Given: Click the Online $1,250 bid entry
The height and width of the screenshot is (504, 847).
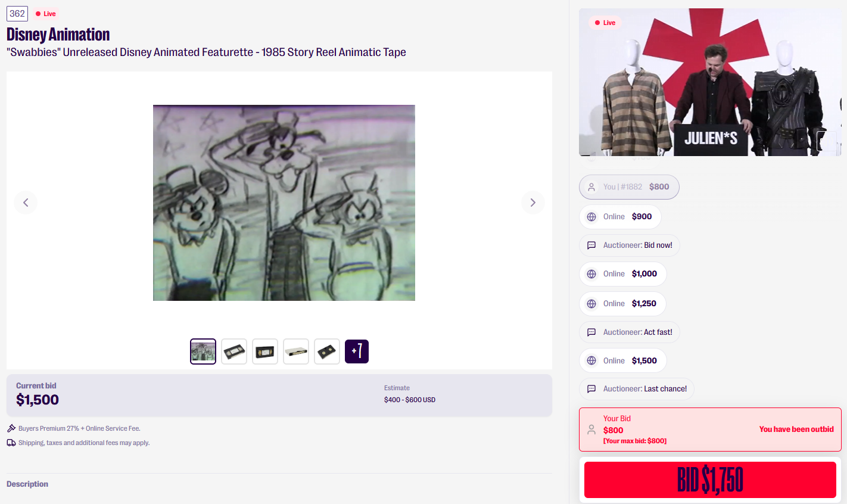Looking at the screenshot, I should point(622,304).
